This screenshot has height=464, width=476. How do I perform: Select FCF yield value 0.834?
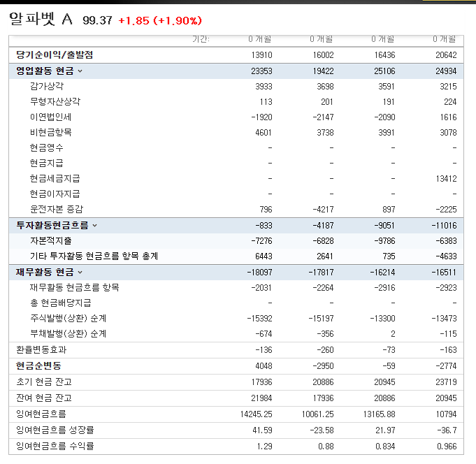pyautogui.click(x=385, y=447)
